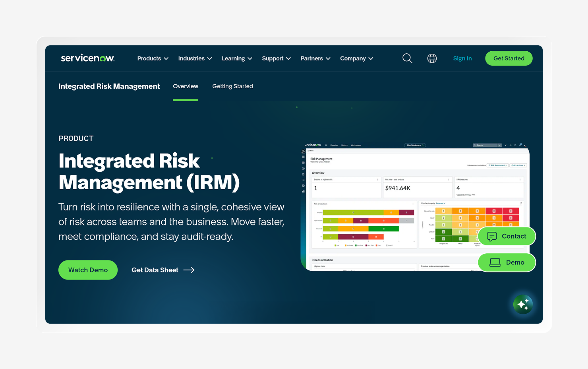Open the kebab menu on Risk breakdown card

point(413,204)
